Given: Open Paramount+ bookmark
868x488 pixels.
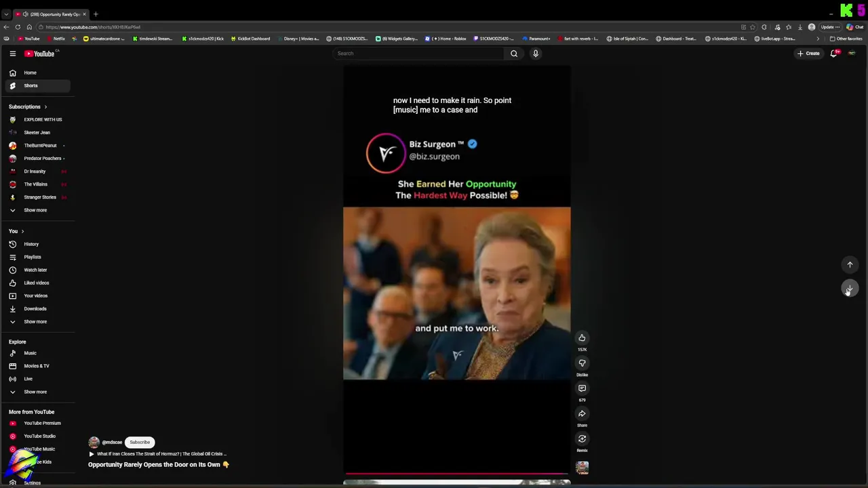Looking at the screenshot, I should tap(536, 39).
